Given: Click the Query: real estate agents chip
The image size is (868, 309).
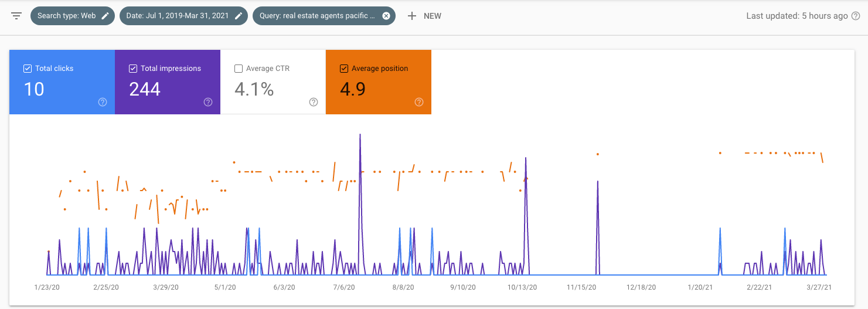Looking at the screenshot, I should [324, 16].
